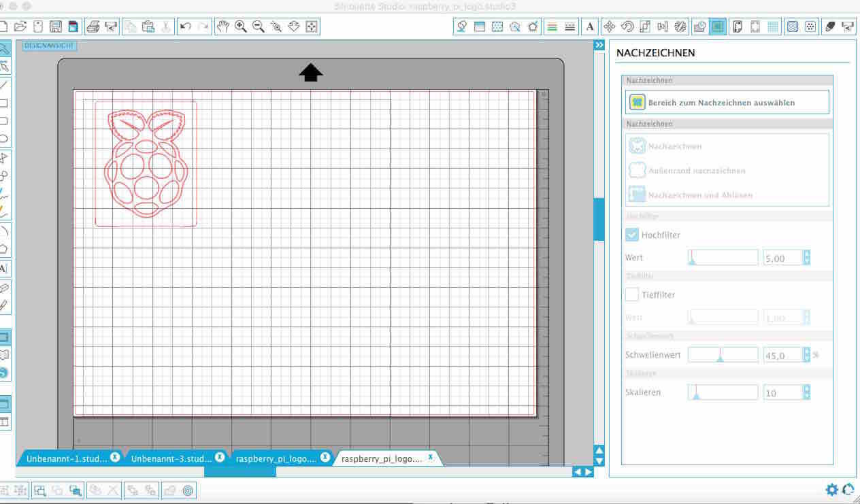Switch to the third tab raspberry_pi_logo
The image size is (860, 504).
(276, 458)
